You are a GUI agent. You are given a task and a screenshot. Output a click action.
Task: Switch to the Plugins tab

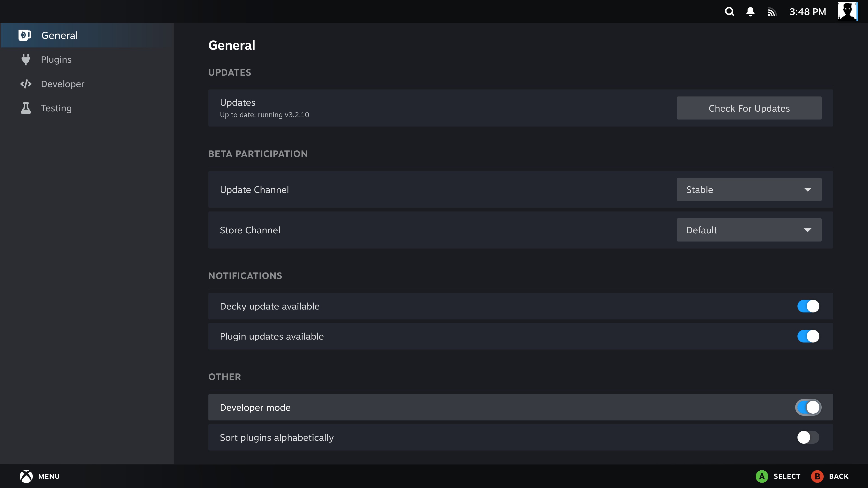[87, 59]
